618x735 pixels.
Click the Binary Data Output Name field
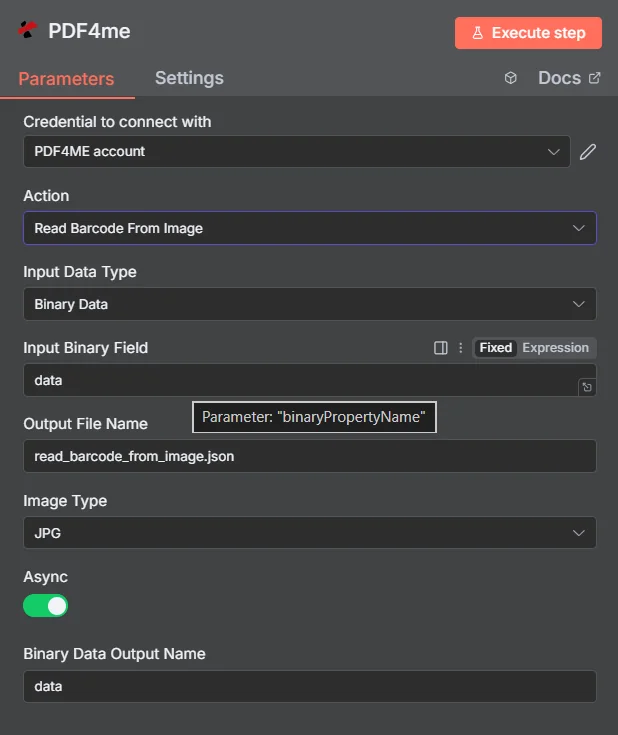click(x=310, y=686)
